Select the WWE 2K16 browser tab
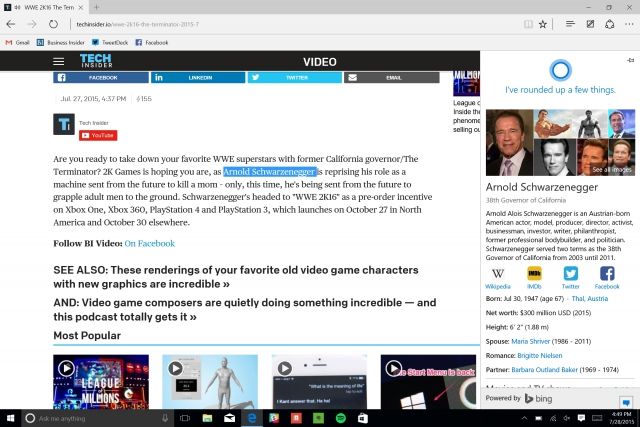 (x=55, y=6)
